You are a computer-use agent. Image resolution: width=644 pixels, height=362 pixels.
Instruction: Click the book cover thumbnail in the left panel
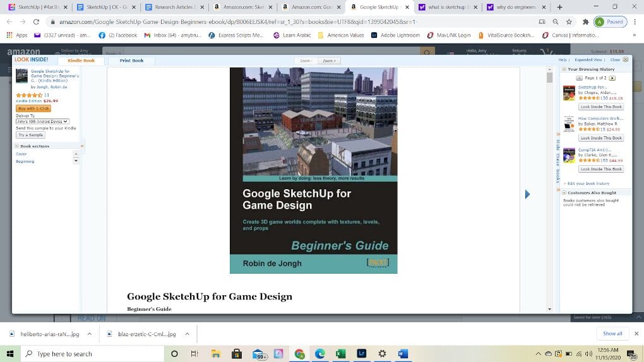click(x=21, y=76)
